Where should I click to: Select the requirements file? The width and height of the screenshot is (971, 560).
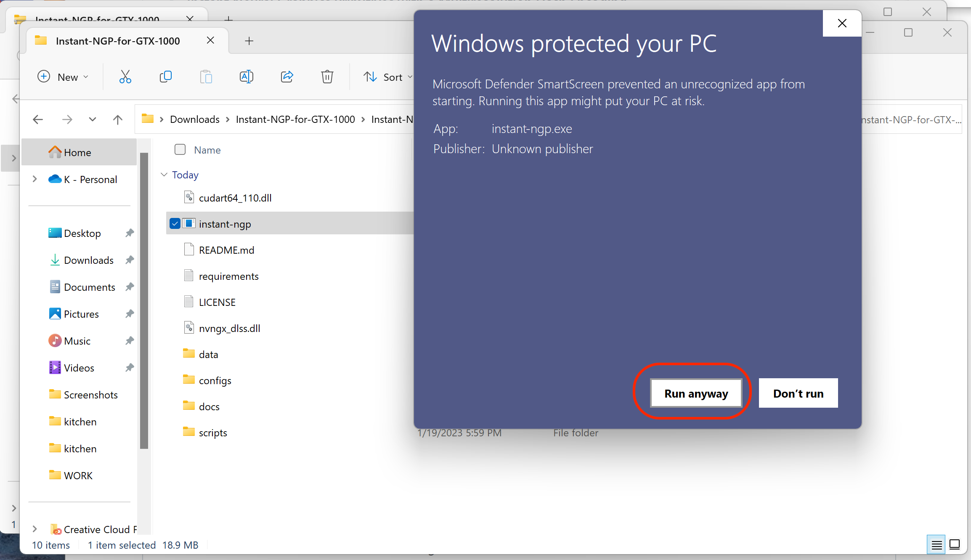click(228, 276)
